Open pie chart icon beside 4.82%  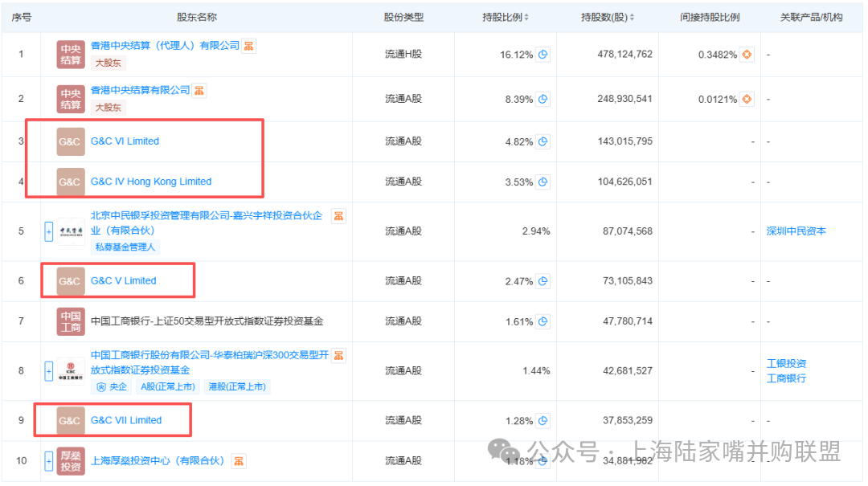click(x=543, y=141)
